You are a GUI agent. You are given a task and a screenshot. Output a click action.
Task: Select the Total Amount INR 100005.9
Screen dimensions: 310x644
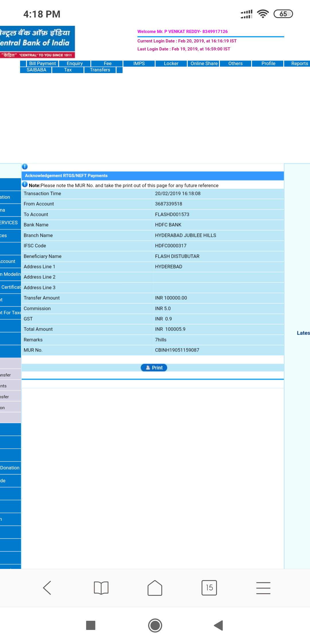coord(170,329)
